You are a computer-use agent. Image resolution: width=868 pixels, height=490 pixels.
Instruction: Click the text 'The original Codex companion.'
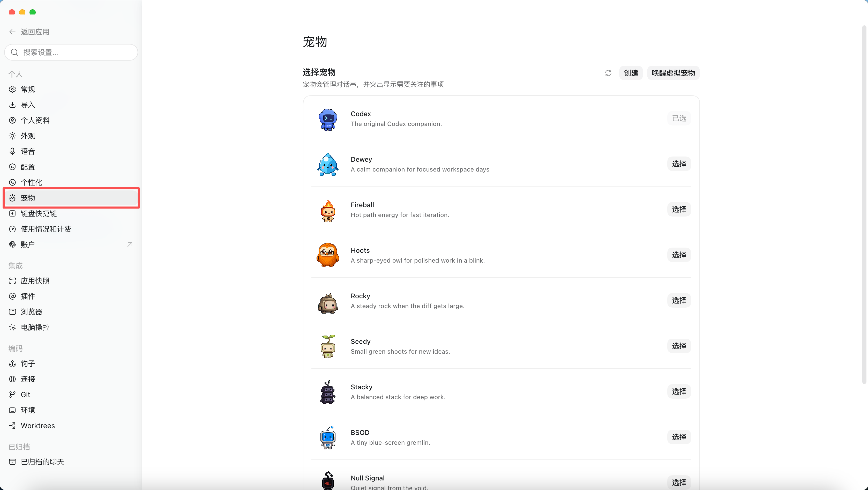pyautogui.click(x=396, y=124)
